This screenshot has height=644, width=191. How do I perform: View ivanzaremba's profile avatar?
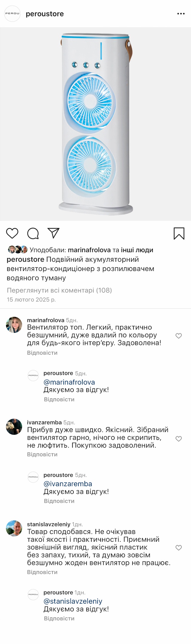coord(14,427)
